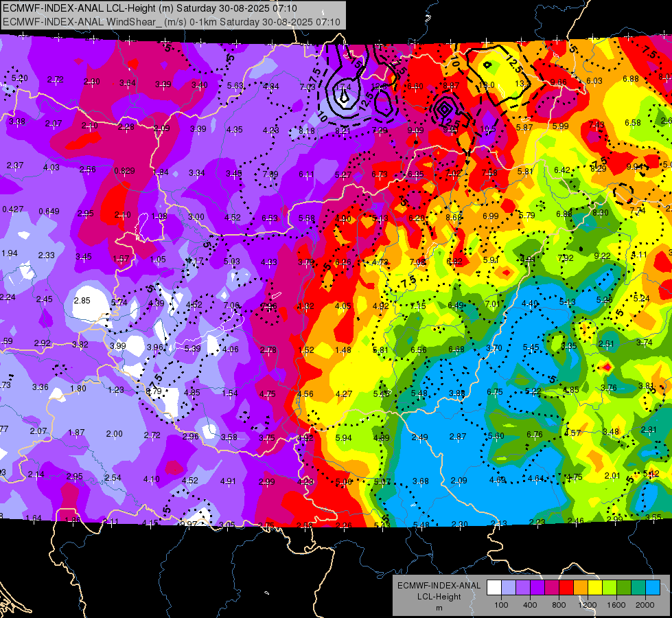Click the grid value 7.89
The height and width of the screenshot is (618, 672).
tap(270, 174)
